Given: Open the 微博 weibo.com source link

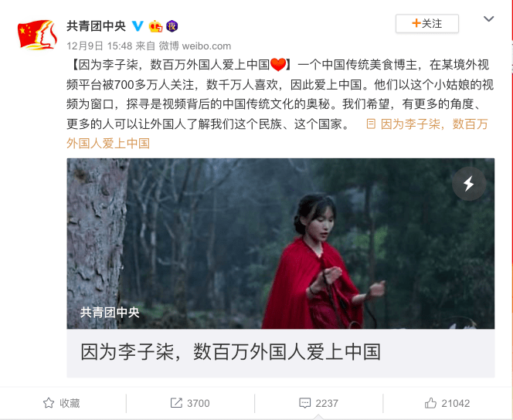Looking at the screenshot, I should point(195,46).
